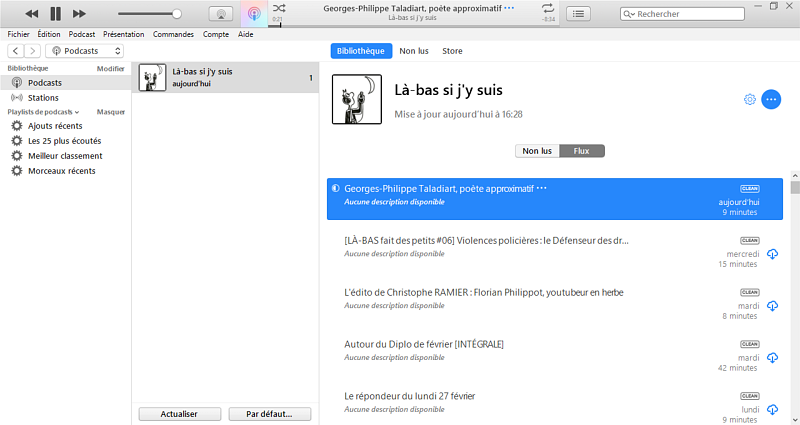Open the Fichier menu

[18, 34]
